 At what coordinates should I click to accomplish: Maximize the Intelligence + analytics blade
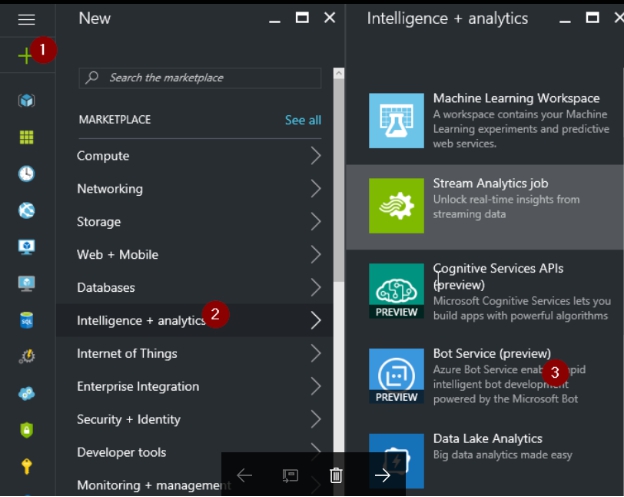point(592,18)
